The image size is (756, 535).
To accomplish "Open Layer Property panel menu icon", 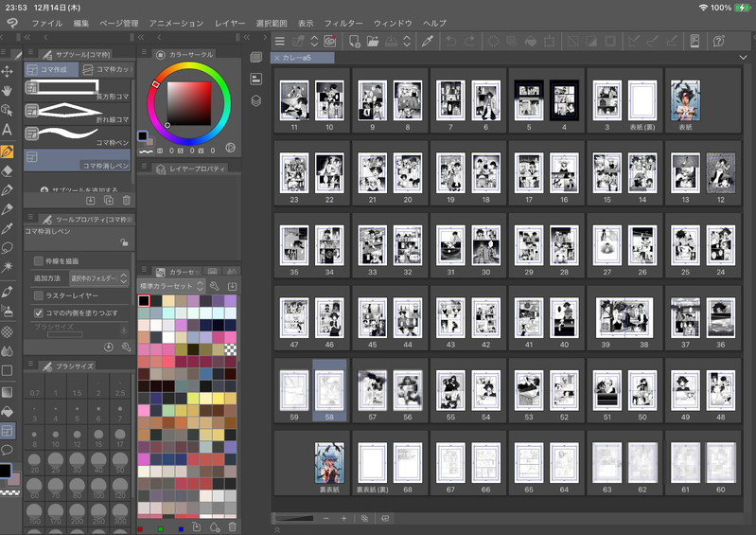I will coord(144,166).
